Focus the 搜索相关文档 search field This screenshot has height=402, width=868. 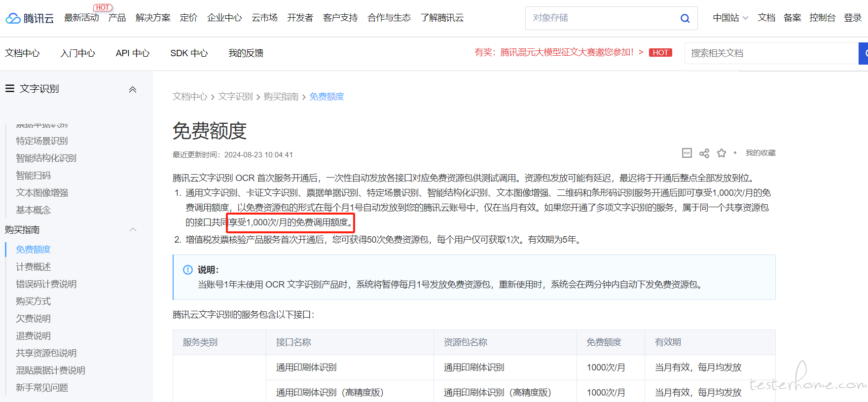[x=771, y=53]
